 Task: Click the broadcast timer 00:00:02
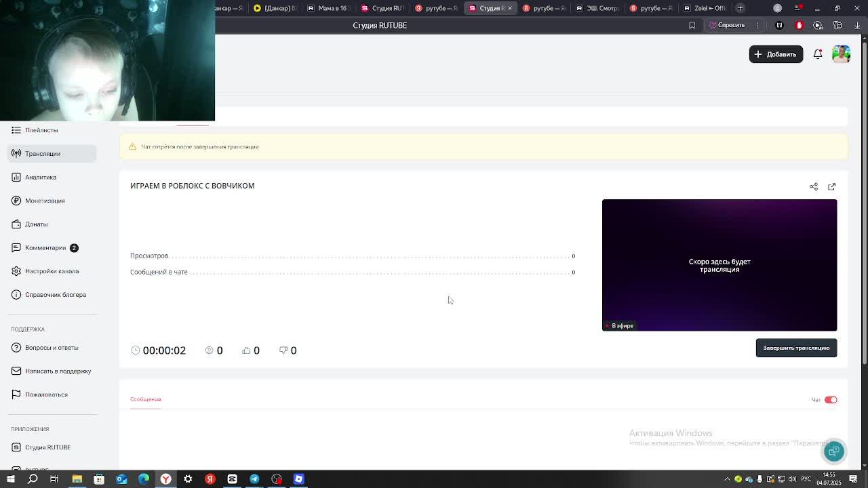tap(159, 350)
